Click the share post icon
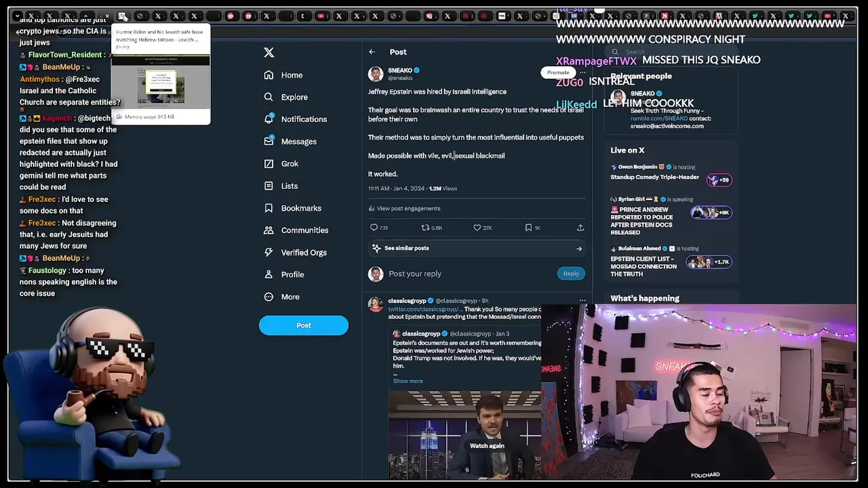 coord(580,228)
